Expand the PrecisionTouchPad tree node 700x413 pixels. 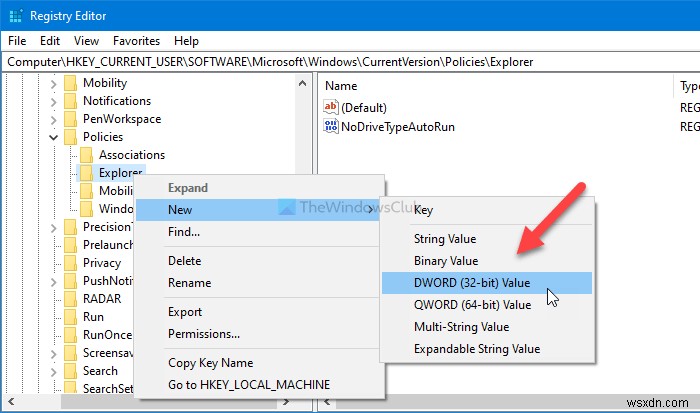coord(54,228)
